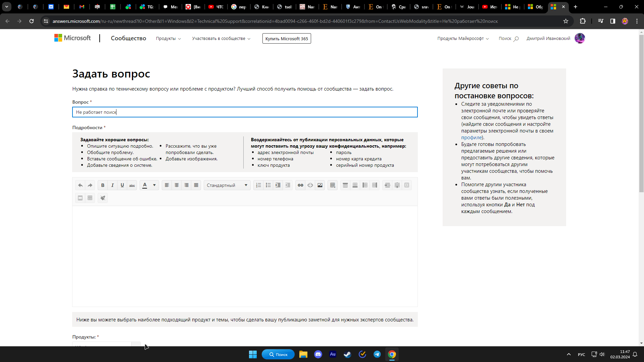
Task: Open Discord from the taskbar
Action: point(318,354)
